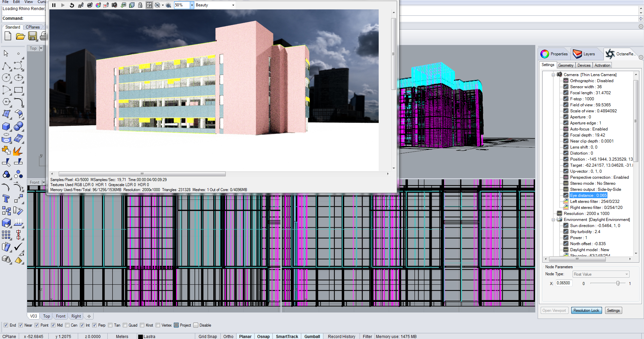The width and height of the screenshot is (644, 339).
Task: Toggle the Near osnap checkbox
Action: 20,325
